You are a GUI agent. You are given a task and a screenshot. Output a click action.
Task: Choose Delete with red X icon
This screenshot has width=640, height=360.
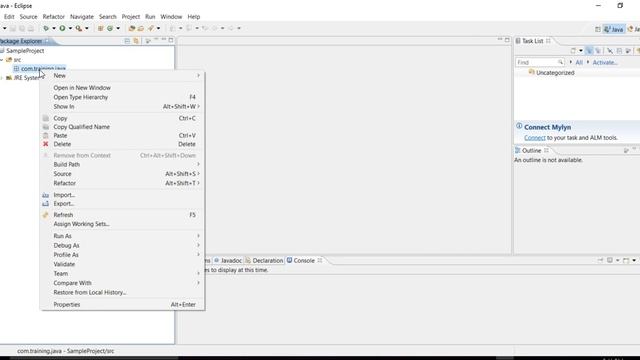pyautogui.click(x=122, y=144)
